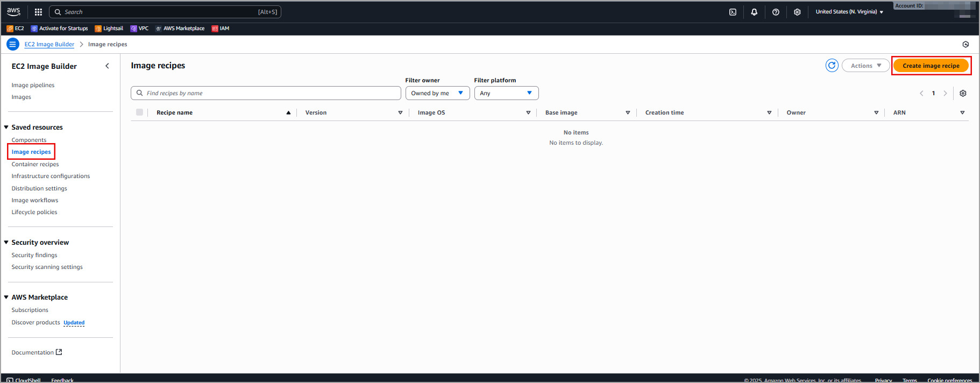Screen dimensions: 980x383
Task: Open Image pipelines in sidebar
Action: [33, 85]
